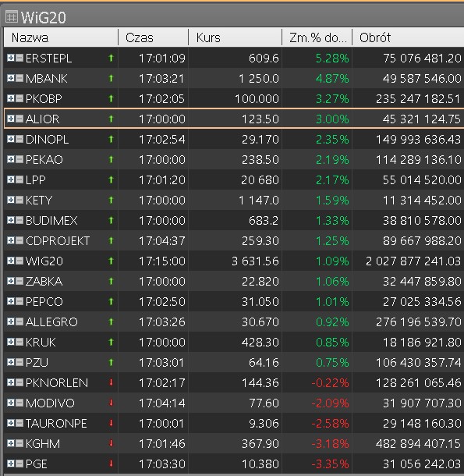Viewport: 464px width, 476px height.
Task: Select the highlighted ALIOR instrument name
Action: (x=42, y=119)
